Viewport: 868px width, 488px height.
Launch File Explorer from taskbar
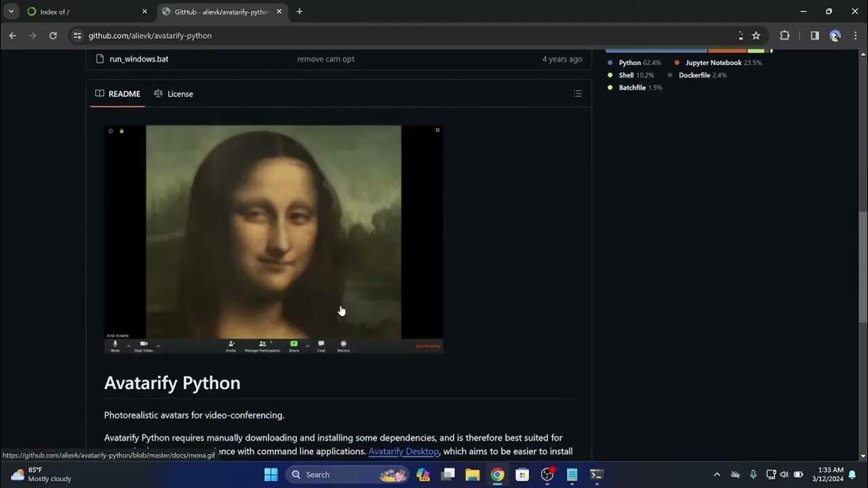[473, 474]
